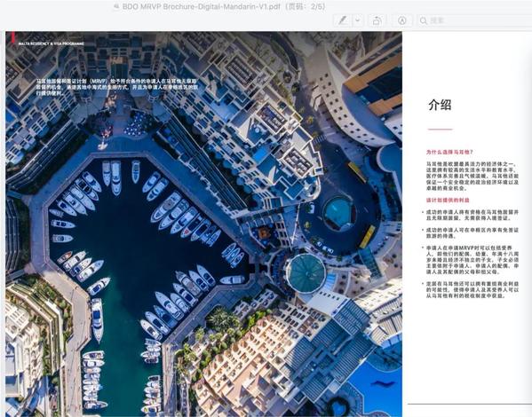Select the highlight pen tool
532x417 pixels.
(x=343, y=20)
